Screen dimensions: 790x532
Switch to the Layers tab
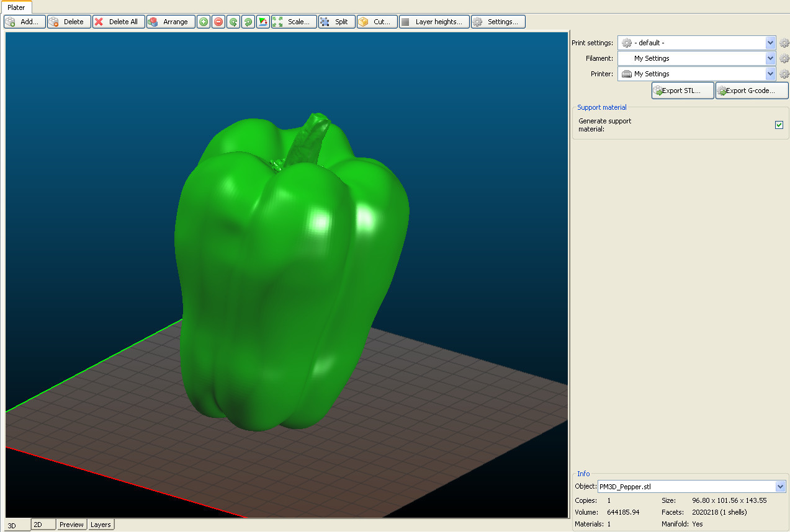tap(101, 525)
